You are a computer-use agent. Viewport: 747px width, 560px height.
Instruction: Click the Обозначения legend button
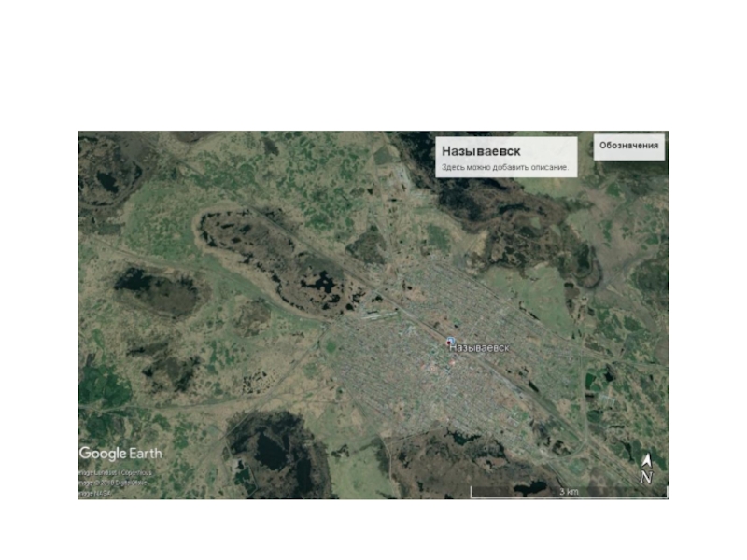tap(628, 147)
